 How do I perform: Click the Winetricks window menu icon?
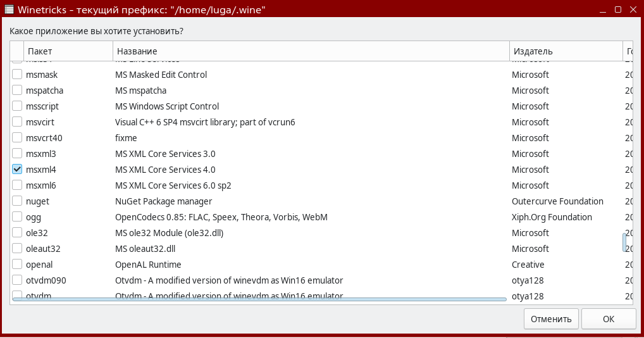click(9, 9)
